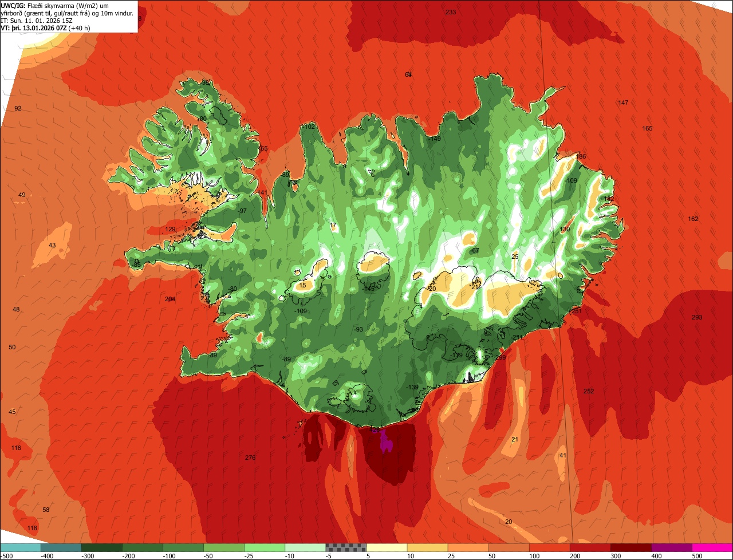Click the map value 165 off the northeast coast

pos(647,128)
